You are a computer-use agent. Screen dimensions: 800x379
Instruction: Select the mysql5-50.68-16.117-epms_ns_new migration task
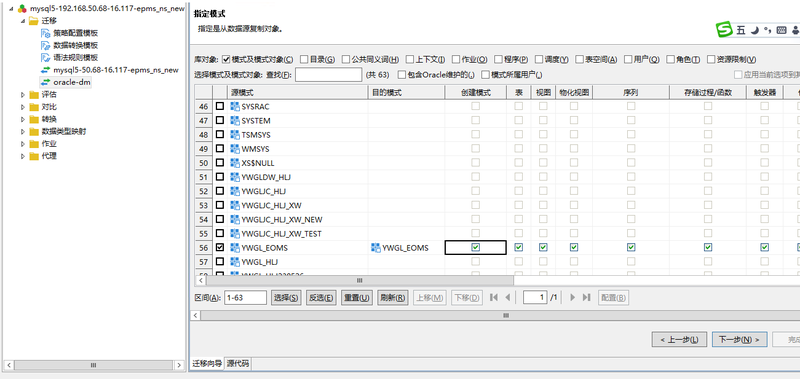tap(116, 70)
